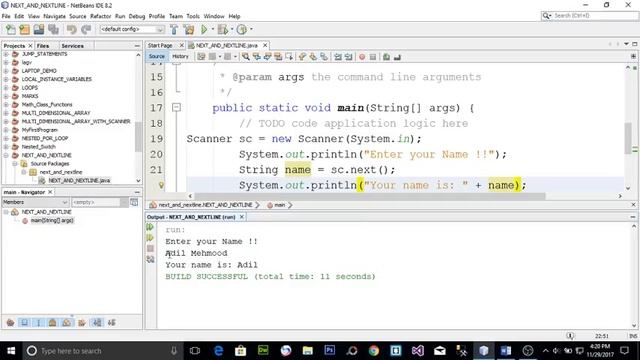Open Google Chrome from the taskbar
Image resolution: width=640 pixels, height=360 pixels.
(373, 351)
